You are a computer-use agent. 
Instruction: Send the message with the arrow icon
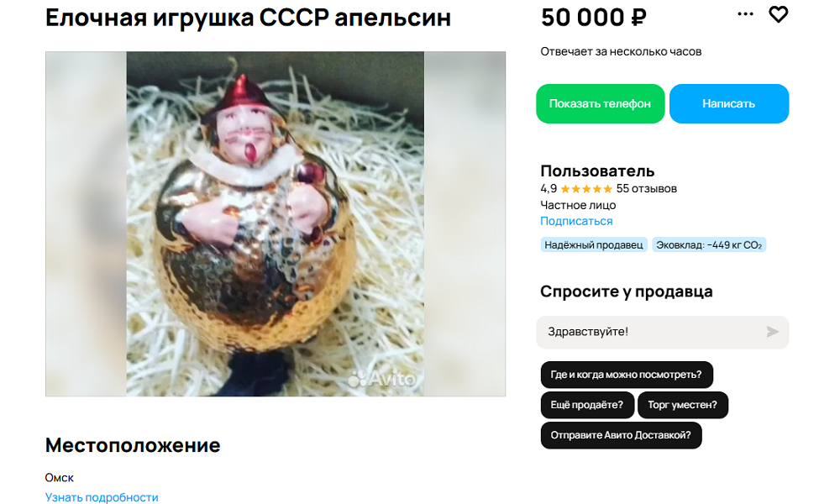pyautogui.click(x=772, y=332)
